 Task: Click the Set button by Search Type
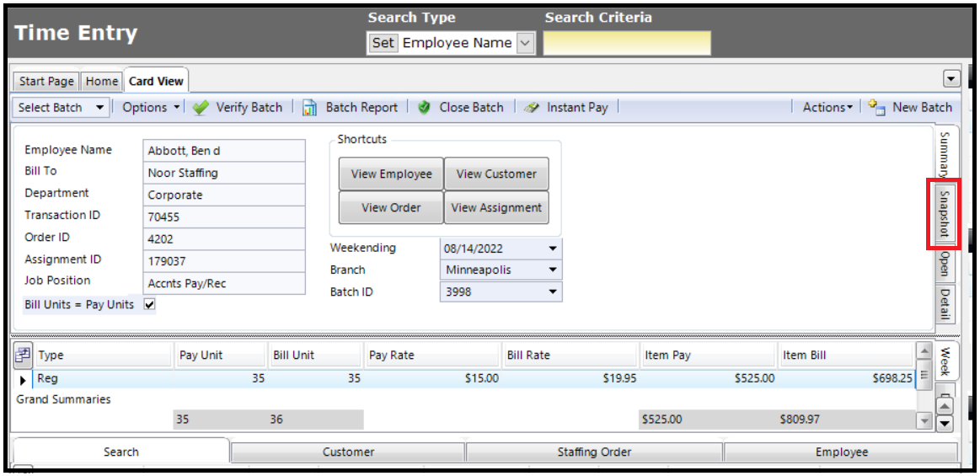[383, 43]
